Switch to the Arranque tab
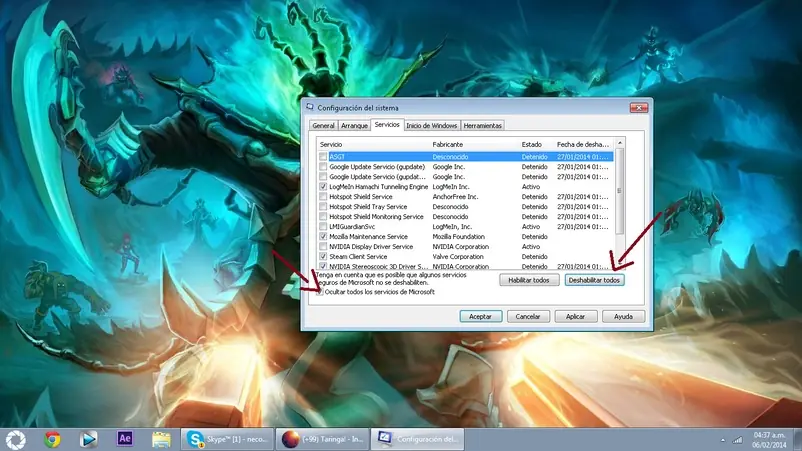802x451 pixels. [x=354, y=125]
